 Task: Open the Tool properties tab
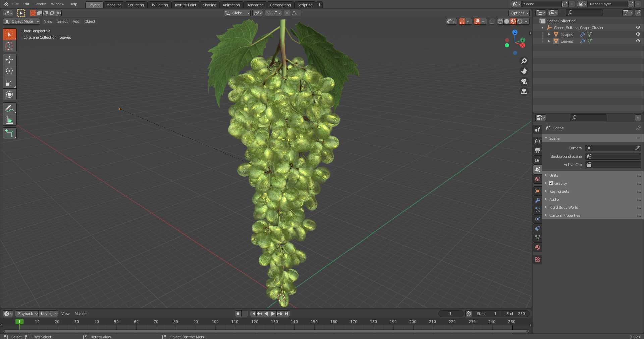point(538,129)
